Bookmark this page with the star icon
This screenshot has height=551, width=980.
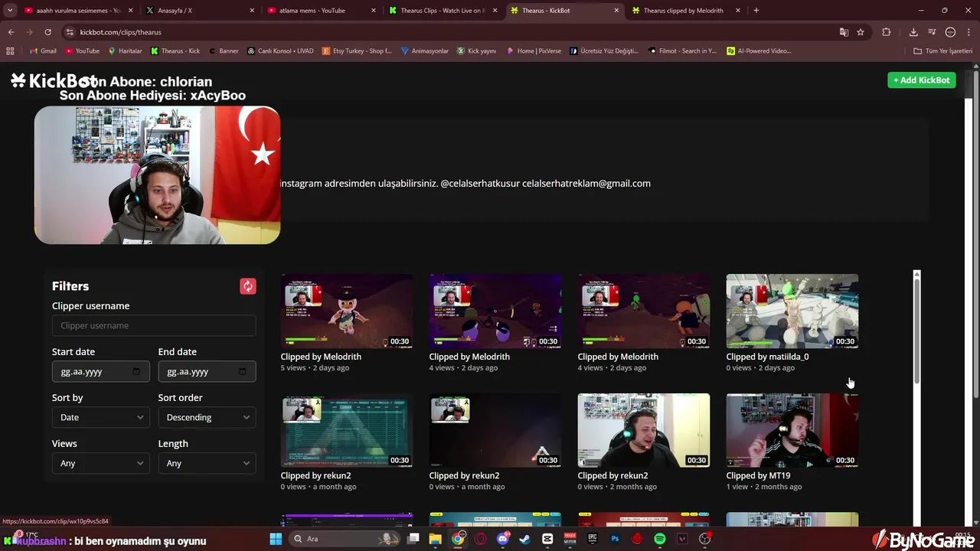coord(861,32)
